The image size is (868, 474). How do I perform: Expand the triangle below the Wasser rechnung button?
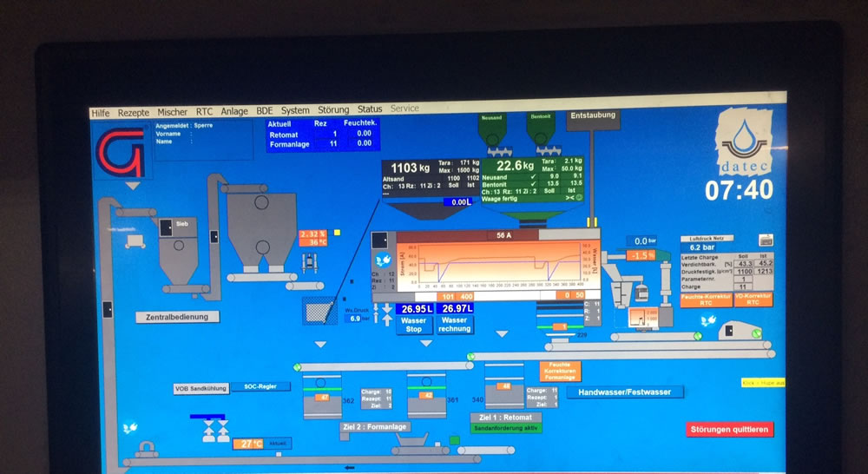[x=502, y=334]
